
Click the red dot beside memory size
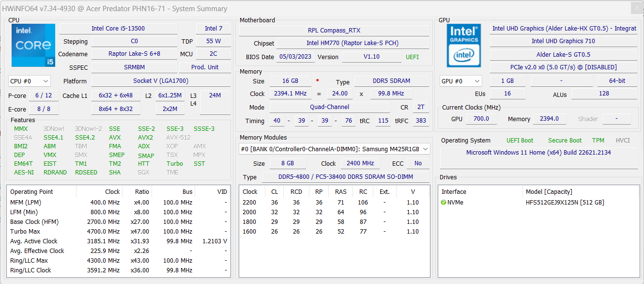pyautogui.click(x=317, y=80)
